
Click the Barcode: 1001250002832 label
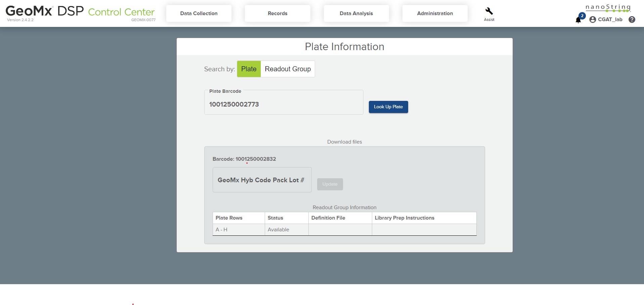click(x=244, y=159)
